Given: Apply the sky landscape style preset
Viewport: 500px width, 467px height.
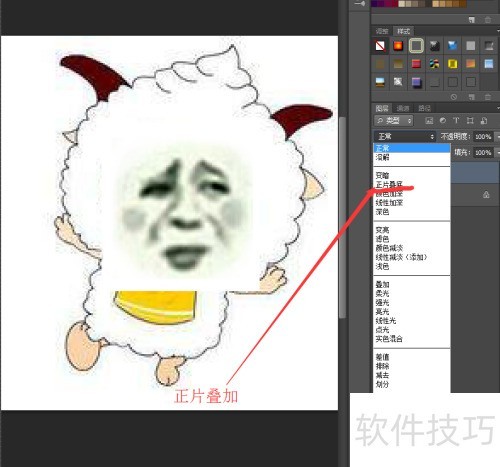Looking at the screenshot, I should [380, 82].
